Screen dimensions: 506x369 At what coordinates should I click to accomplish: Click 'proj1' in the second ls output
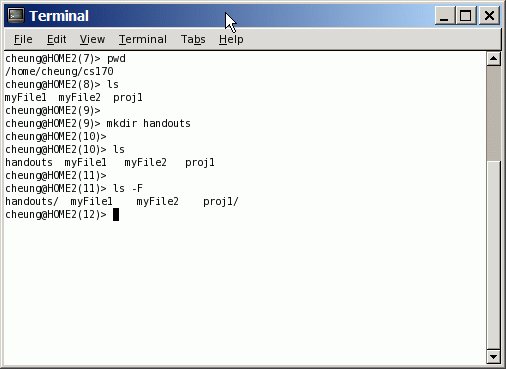click(x=200, y=162)
